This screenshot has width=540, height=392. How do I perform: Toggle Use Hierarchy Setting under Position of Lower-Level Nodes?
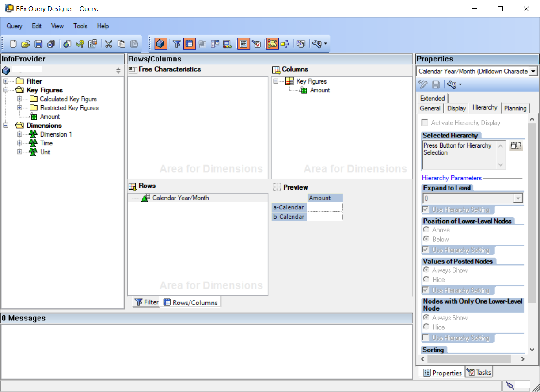tap(426, 250)
